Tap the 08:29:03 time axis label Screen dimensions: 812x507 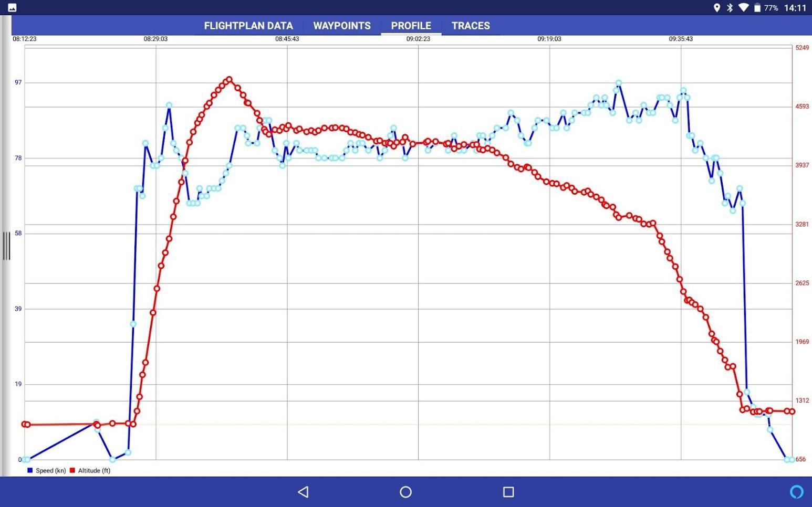(x=155, y=39)
